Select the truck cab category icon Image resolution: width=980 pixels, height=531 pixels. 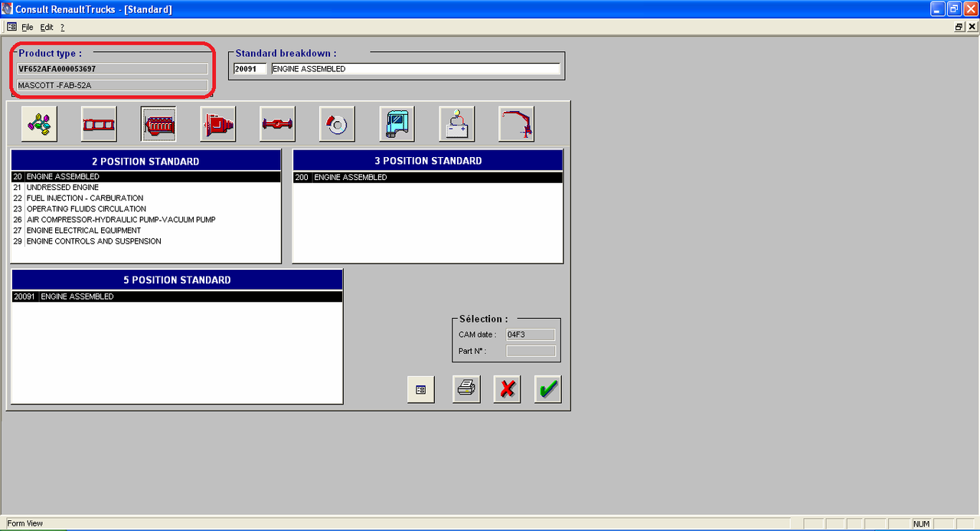pos(397,123)
